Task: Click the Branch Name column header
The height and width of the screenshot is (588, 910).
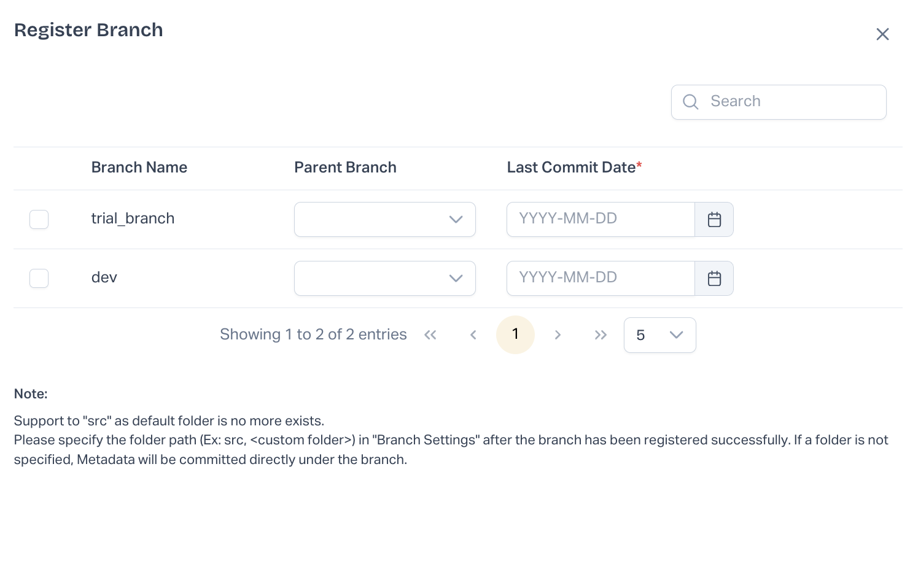Action: (139, 168)
